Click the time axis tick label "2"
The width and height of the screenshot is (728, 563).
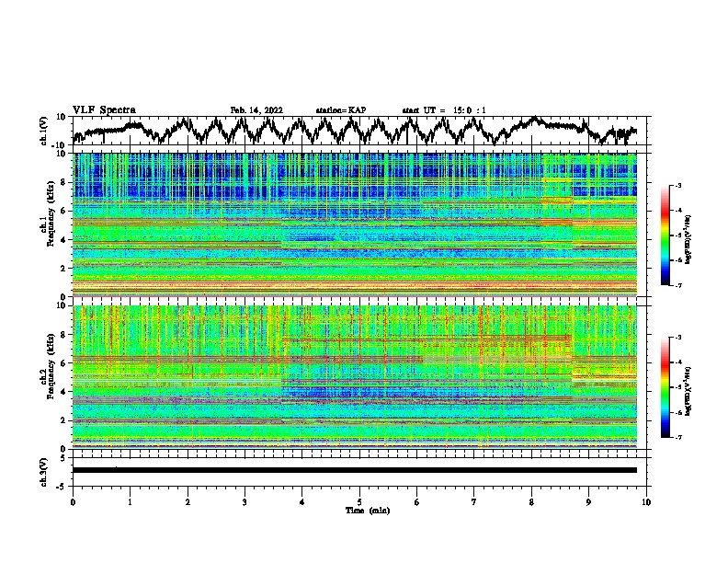coord(188,502)
